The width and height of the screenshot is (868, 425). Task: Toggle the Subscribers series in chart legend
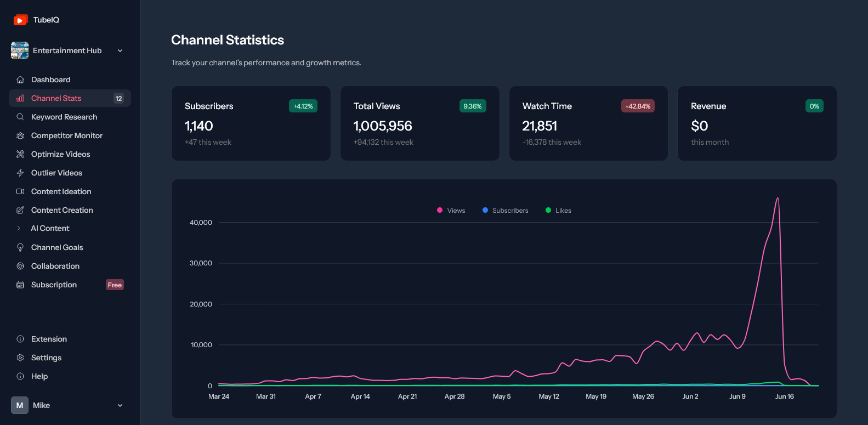[505, 211]
